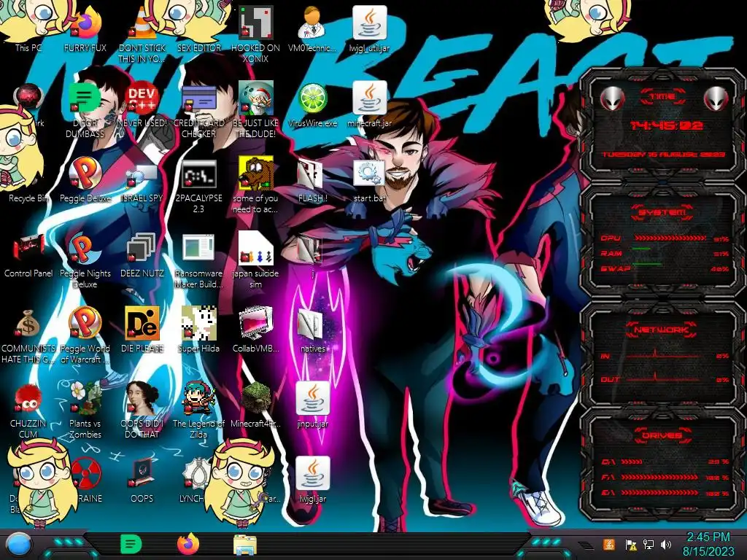Screen dimensions: 747x560
Task: Click the NETWORK header in the widget
Action: [x=661, y=330]
